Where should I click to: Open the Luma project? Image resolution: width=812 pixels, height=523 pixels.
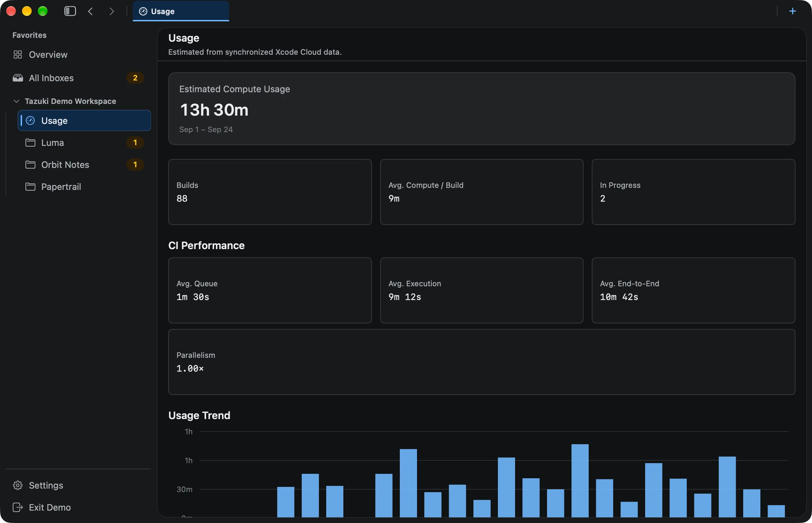[x=84, y=142]
